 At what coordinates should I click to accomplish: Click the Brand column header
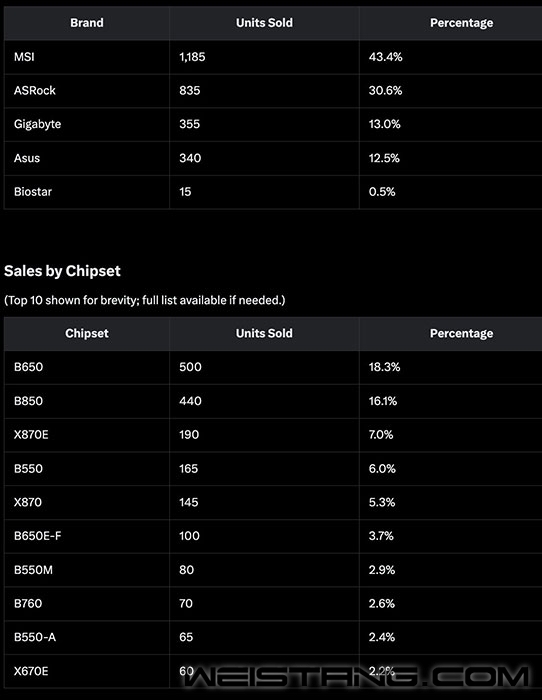pos(87,23)
